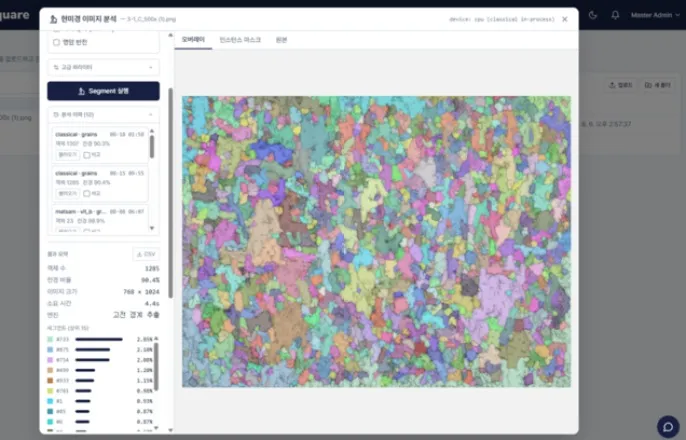Click the upload icon in the background page toolbar
Image resolution: width=686 pixels, height=440 pixels.
click(x=612, y=85)
